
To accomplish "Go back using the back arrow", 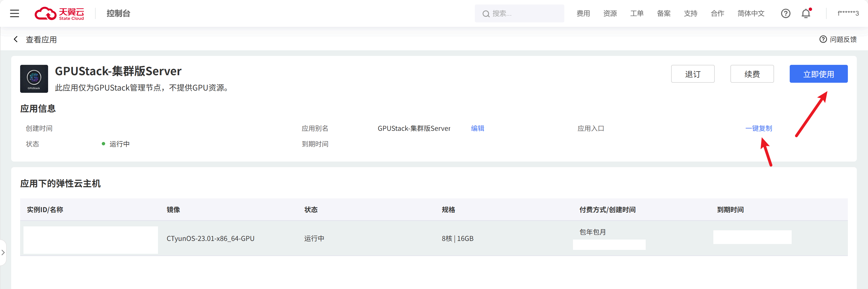I will pos(15,39).
